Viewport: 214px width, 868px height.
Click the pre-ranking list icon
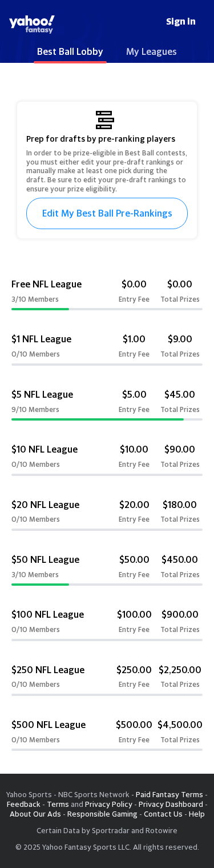click(105, 120)
